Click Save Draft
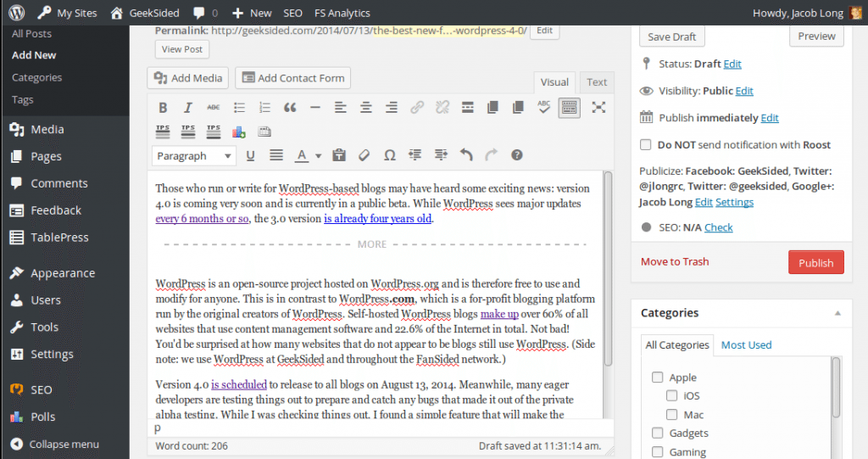The image size is (868, 459). [672, 36]
